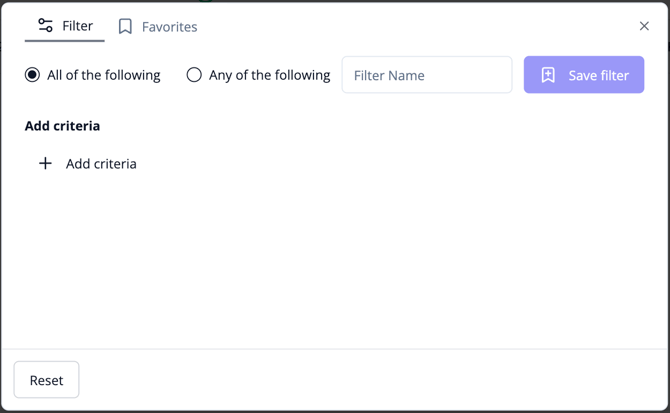The image size is (670, 413).
Task: Switch to the Filter tab
Action: [65, 26]
